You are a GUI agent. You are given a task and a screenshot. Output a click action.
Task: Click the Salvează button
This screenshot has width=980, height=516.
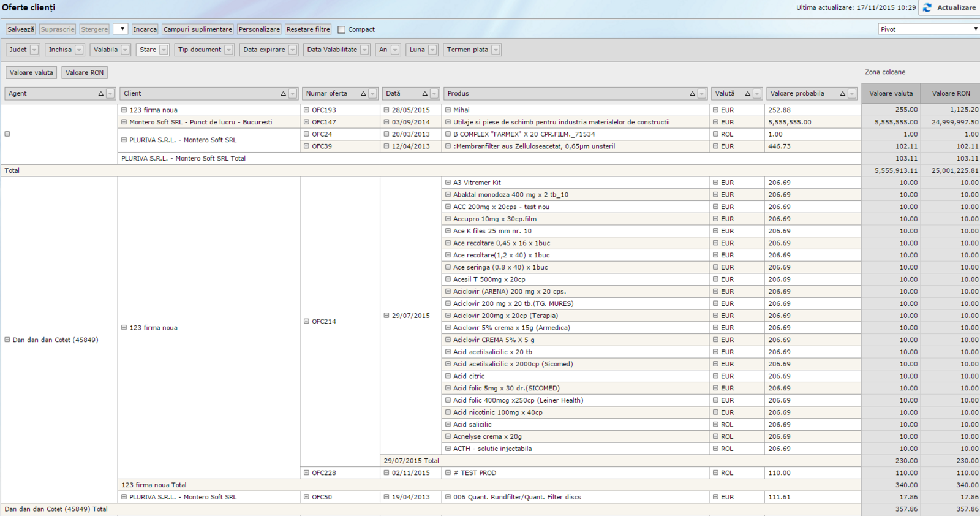(x=21, y=29)
